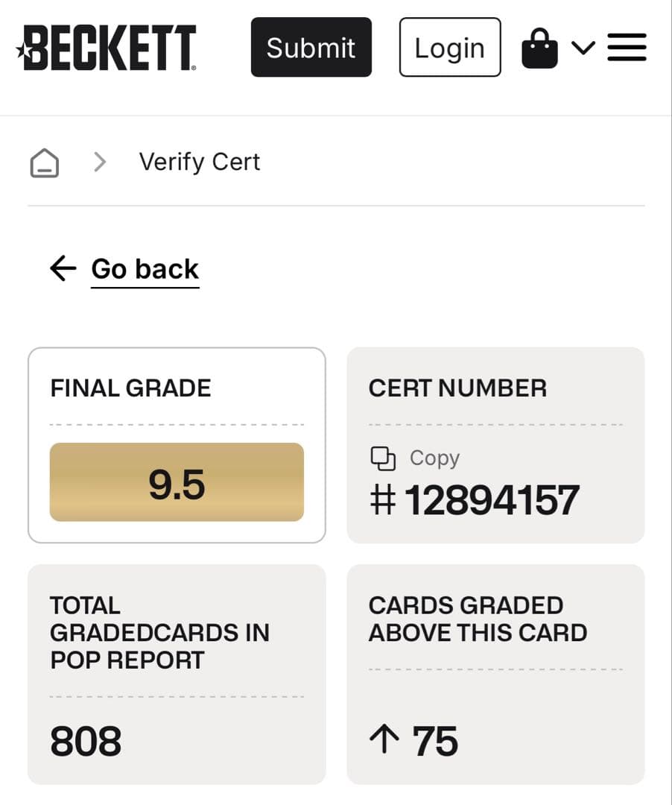The height and width of the screenshot is (805, 672).
Task: Follow the Go back link
Action: pyautogui.click(x=145, y=269)
